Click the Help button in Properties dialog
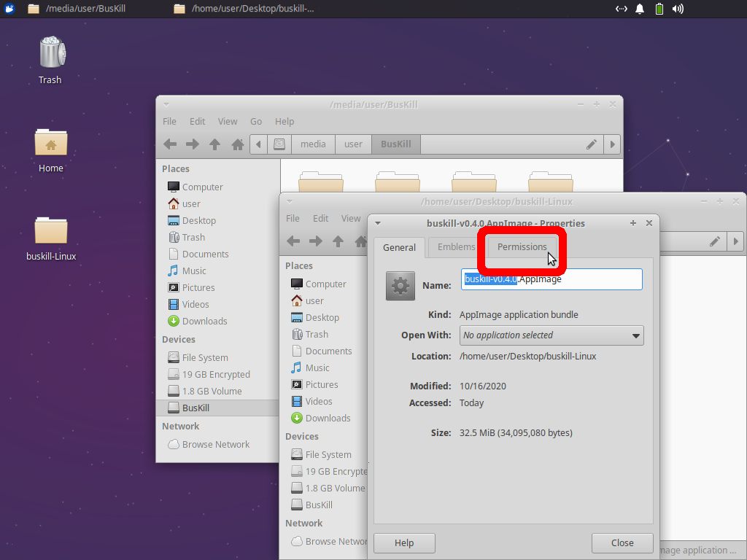The image size is (747, 560). (404, 542)
